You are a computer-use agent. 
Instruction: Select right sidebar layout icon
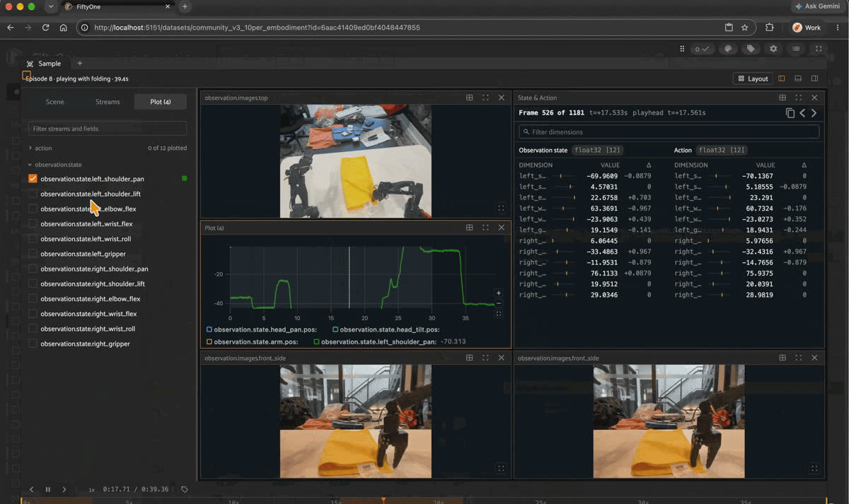(x=814, y=78)
